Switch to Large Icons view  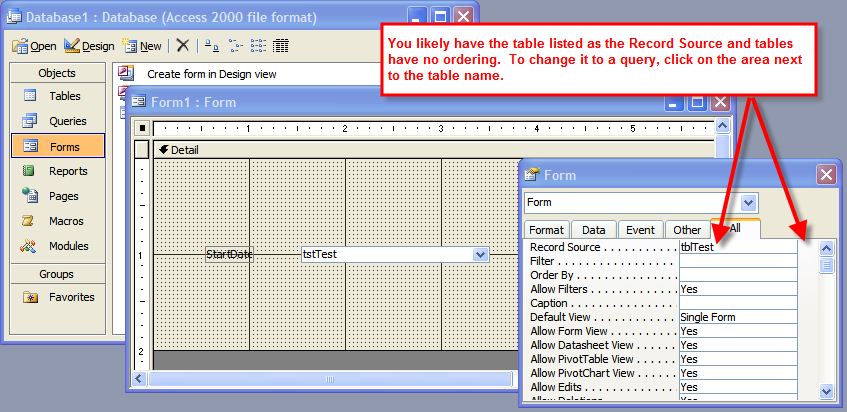tap(212, 46)
